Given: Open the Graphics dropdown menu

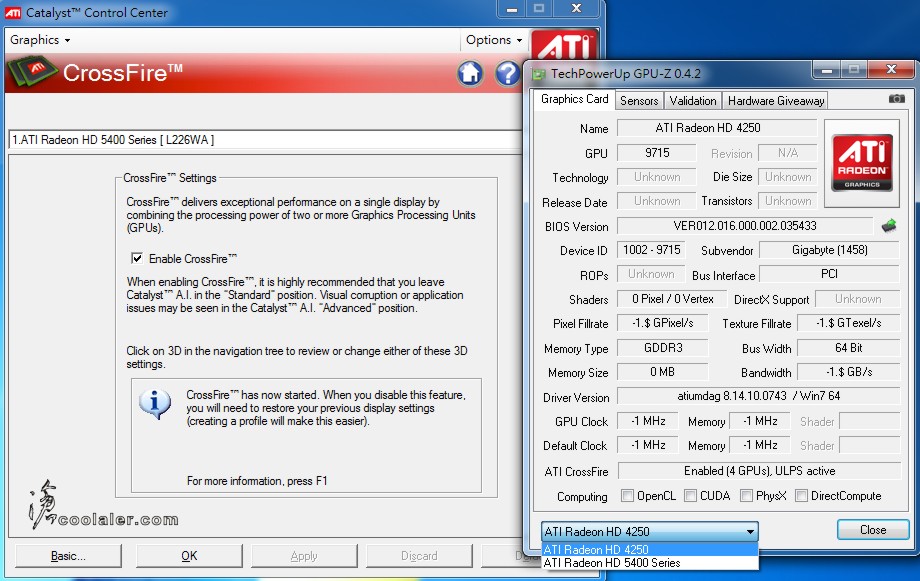Looking at the screenshot, I should tap(40, 40).
